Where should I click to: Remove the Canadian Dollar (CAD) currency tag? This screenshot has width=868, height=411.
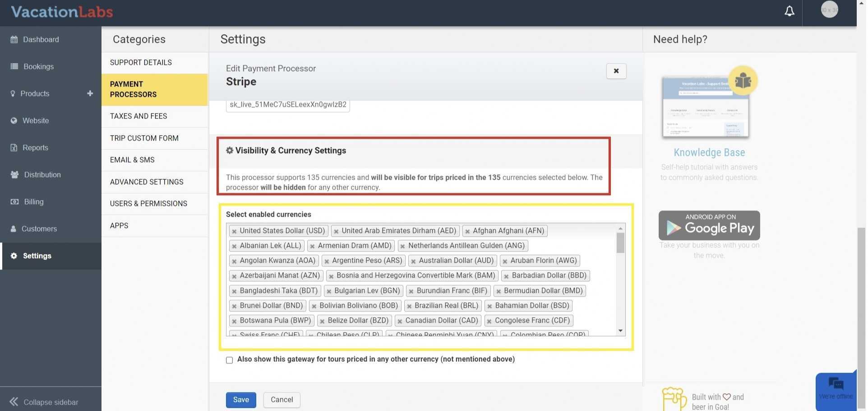click(x=400, y=321)
